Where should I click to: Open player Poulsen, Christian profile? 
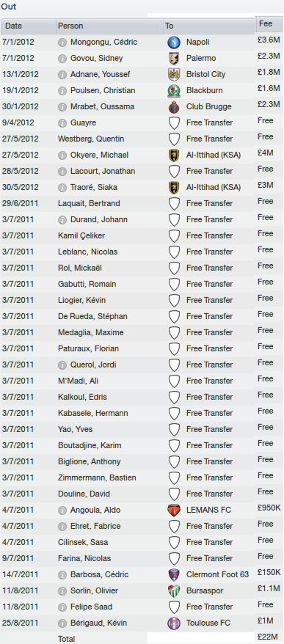tap(103, 90)
